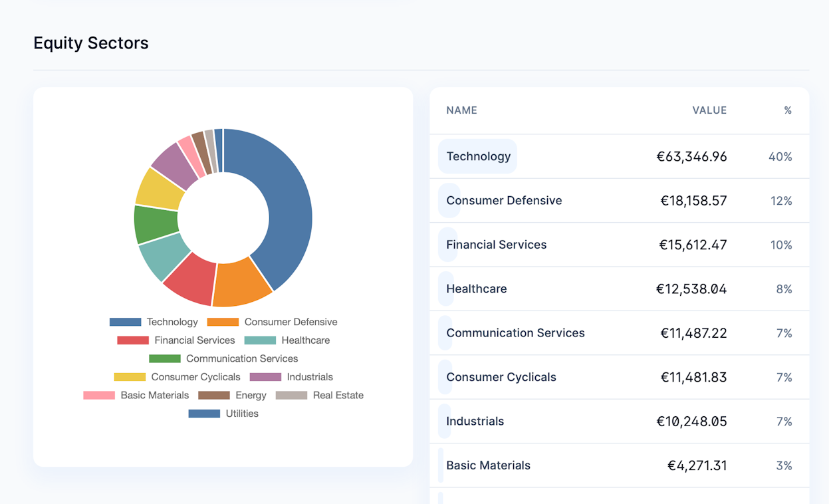The image size is (829, 504).
Task: Click the Consumer Defensive table row
Action: pos(618,200)
